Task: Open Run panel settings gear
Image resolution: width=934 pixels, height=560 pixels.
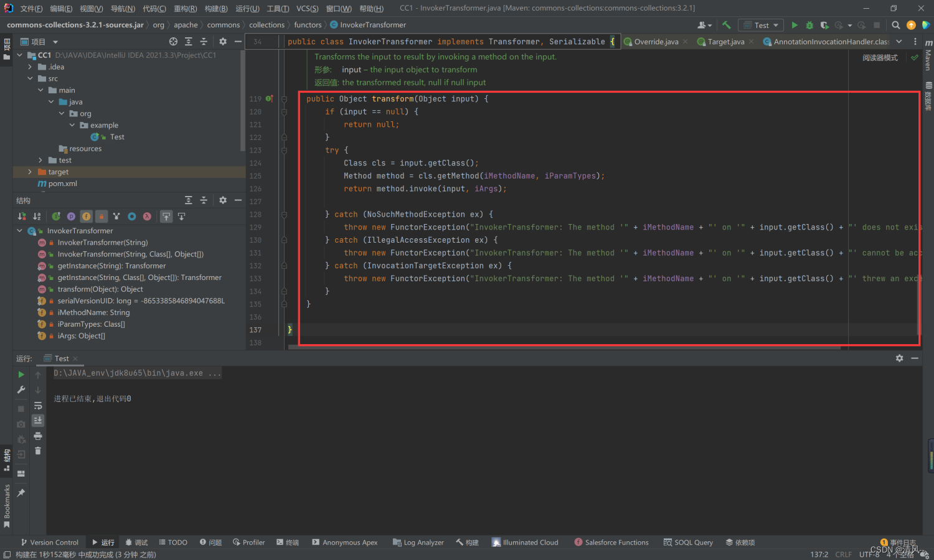Action: 899,358
